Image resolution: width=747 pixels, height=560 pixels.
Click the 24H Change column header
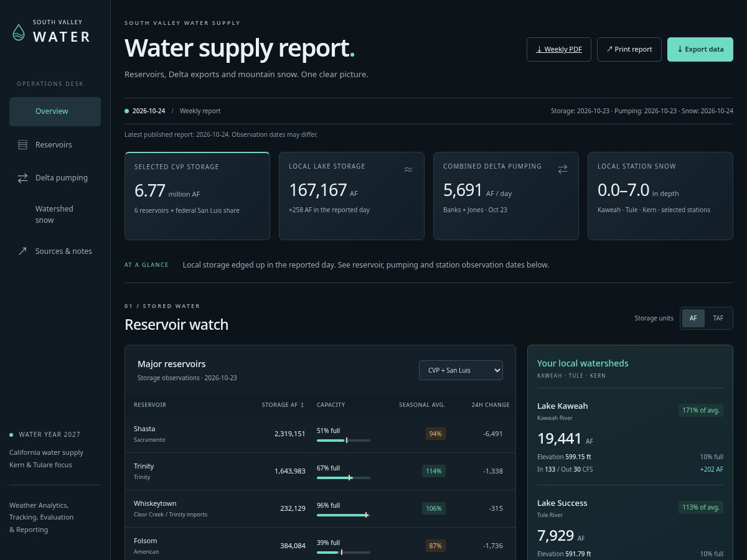pyautogui.click(x=491, y=405)
